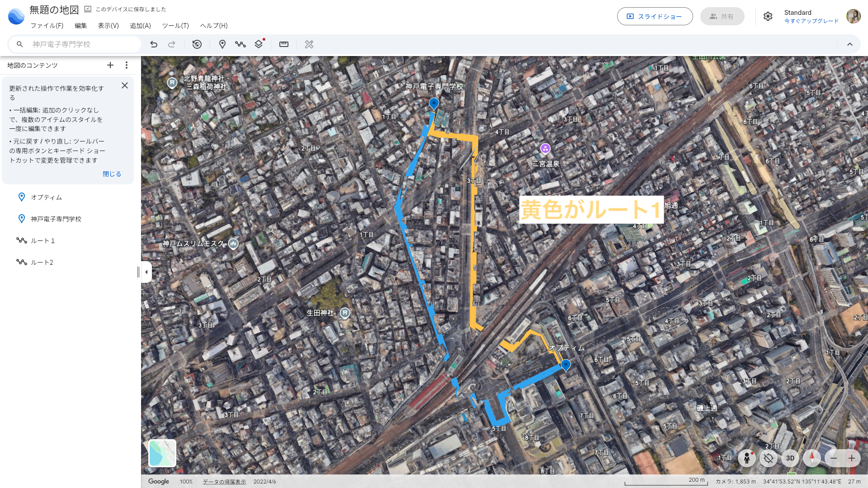The width and height of the screenshot is (868, 488).
Task: Click the Google Earth logo
Action: coord(16,17)
